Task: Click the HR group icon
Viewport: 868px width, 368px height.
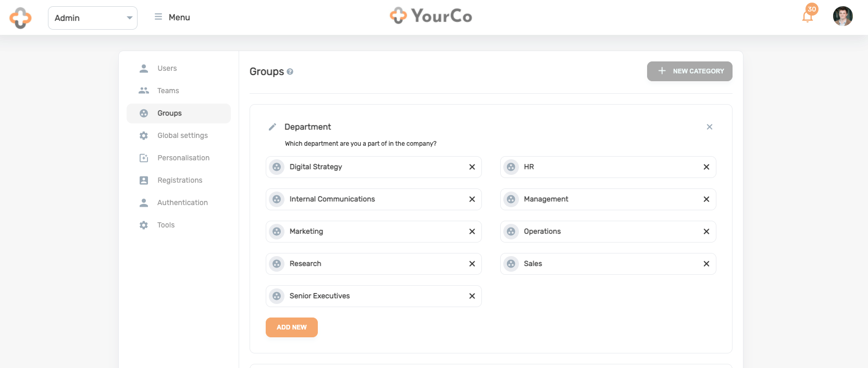Action: coord(511,167)
